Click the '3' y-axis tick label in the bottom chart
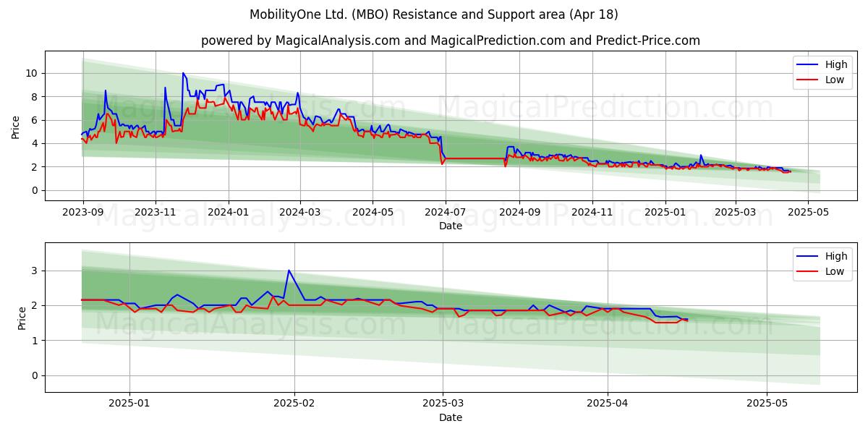Viewport: 868px width, 434px height. coord(35,271)
